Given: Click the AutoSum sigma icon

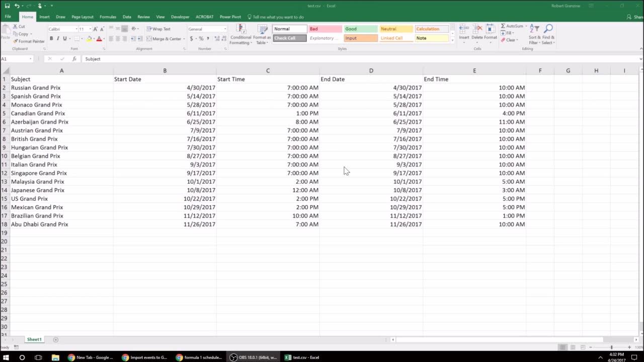Looking at the screenshot, I should coord(503,26).
